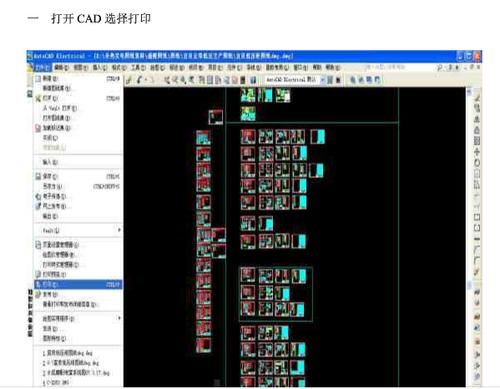Click the search magnifier icon in menu bar
This screenshot has width=500, height=389.
tap(439, 68)
